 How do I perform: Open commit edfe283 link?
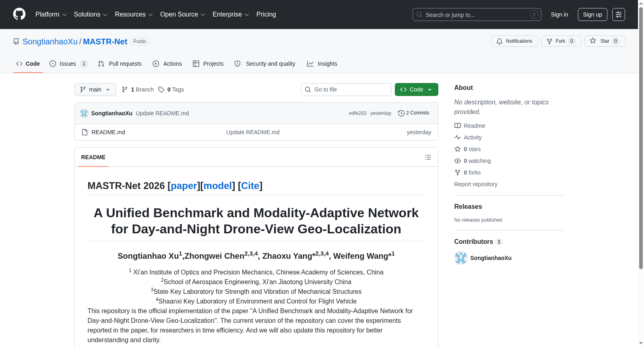coord(357,113)
